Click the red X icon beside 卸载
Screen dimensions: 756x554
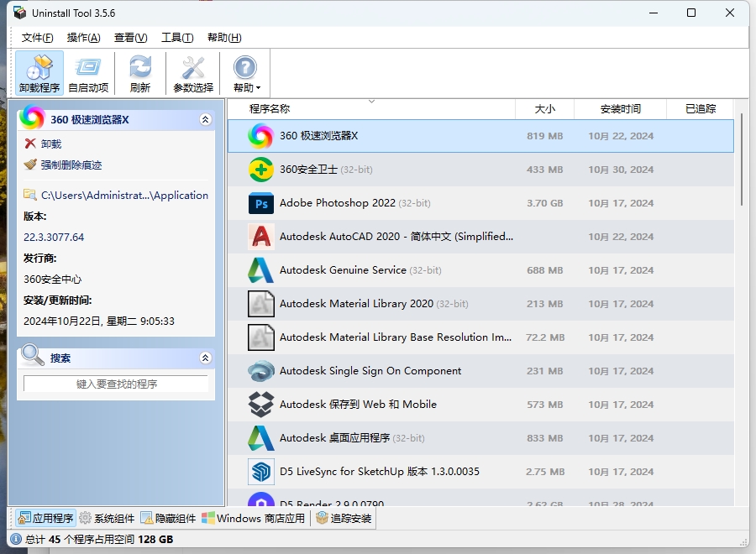(x=30, y=144)
